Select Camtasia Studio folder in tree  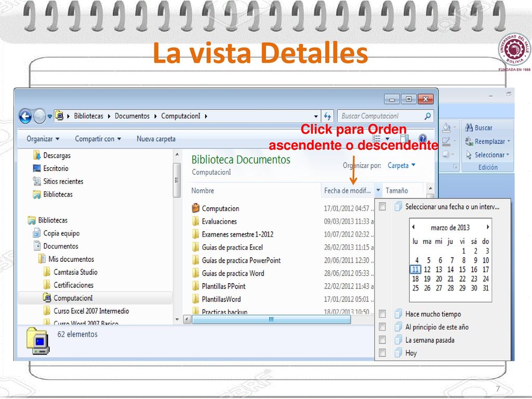(x=71, y=272)
